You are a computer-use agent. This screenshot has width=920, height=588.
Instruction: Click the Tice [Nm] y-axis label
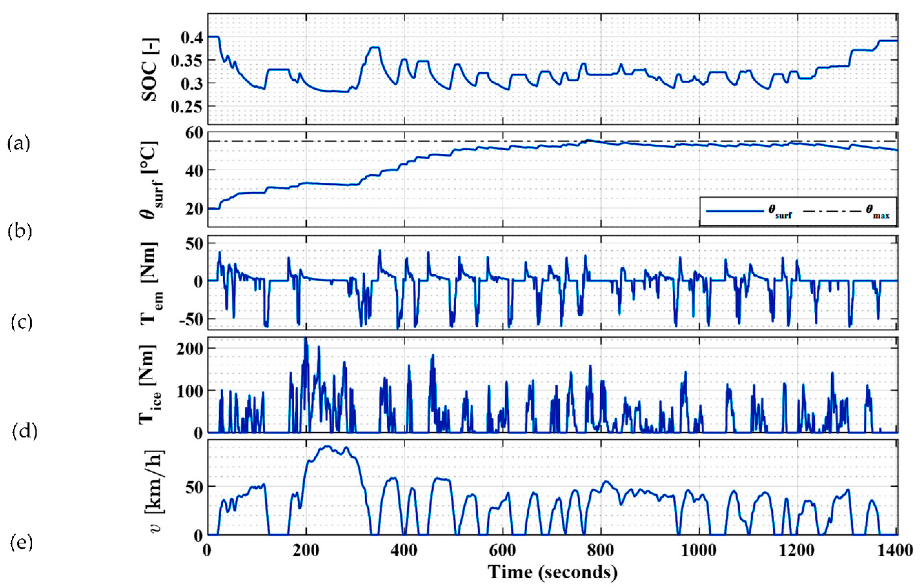(x=150, y=385)
